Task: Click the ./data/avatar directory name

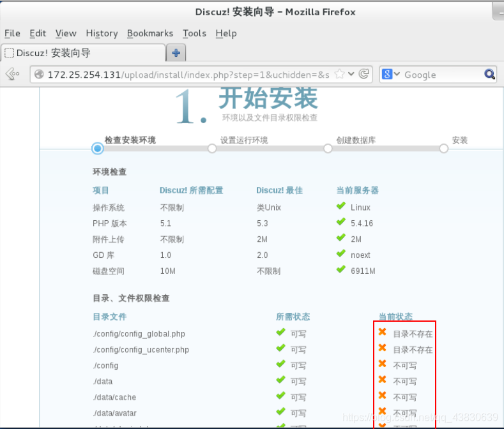Action: (x=114, y=413)
